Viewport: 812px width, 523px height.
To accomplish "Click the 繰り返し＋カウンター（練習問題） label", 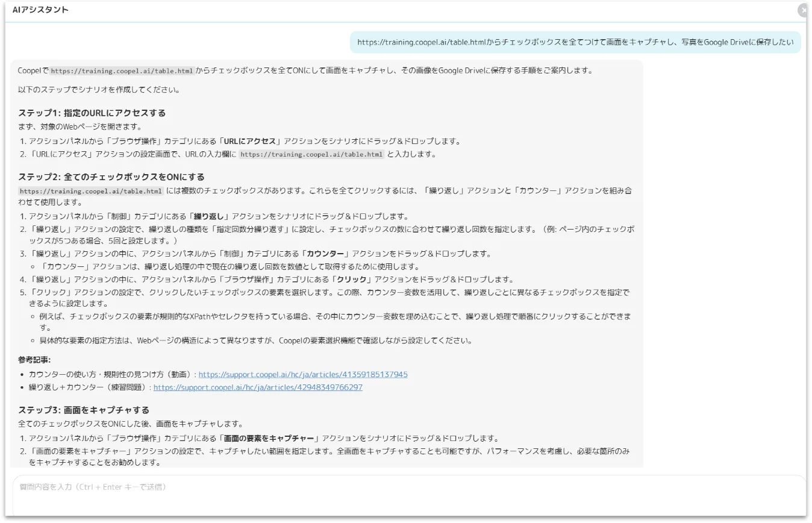I will [89, 387].
